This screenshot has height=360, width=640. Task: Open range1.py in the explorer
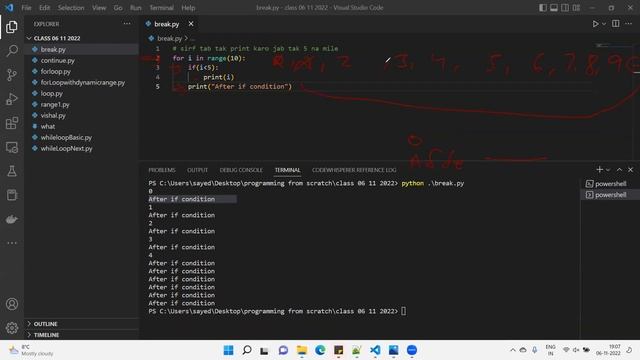(x=55, y=104)
